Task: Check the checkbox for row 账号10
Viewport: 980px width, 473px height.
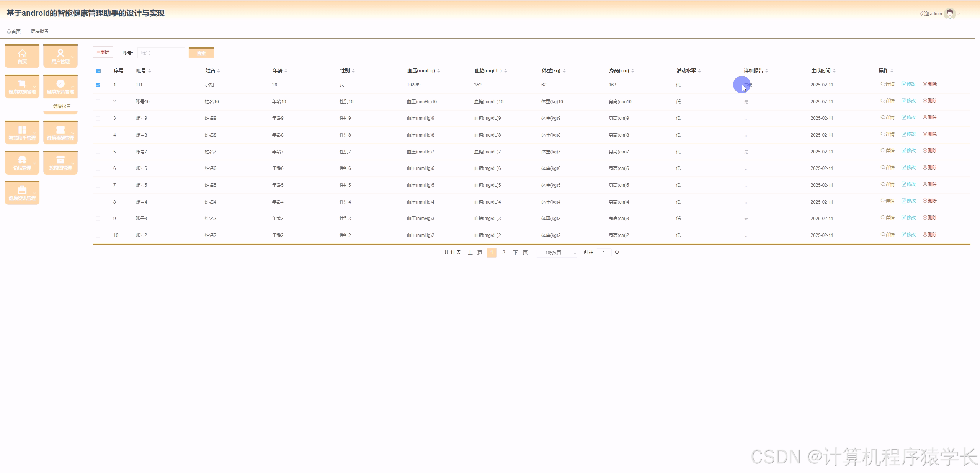Action: pos(98,102)
